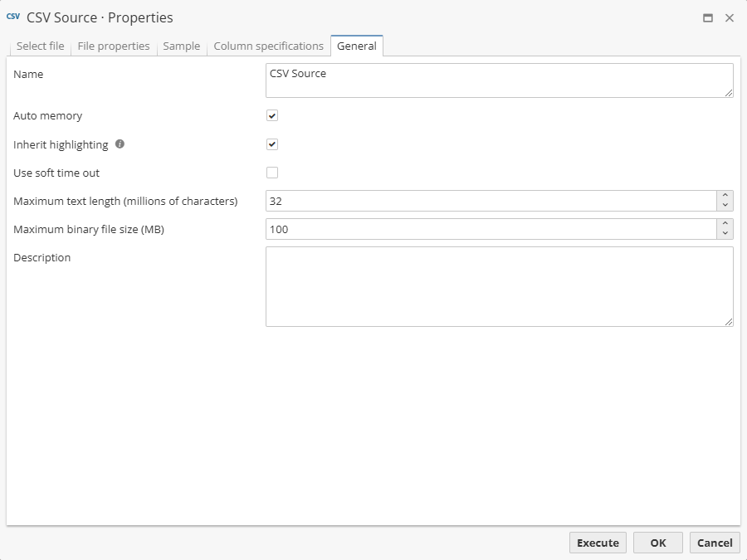Open the File properties tab
Screen dimensions: 747x560
114,46
